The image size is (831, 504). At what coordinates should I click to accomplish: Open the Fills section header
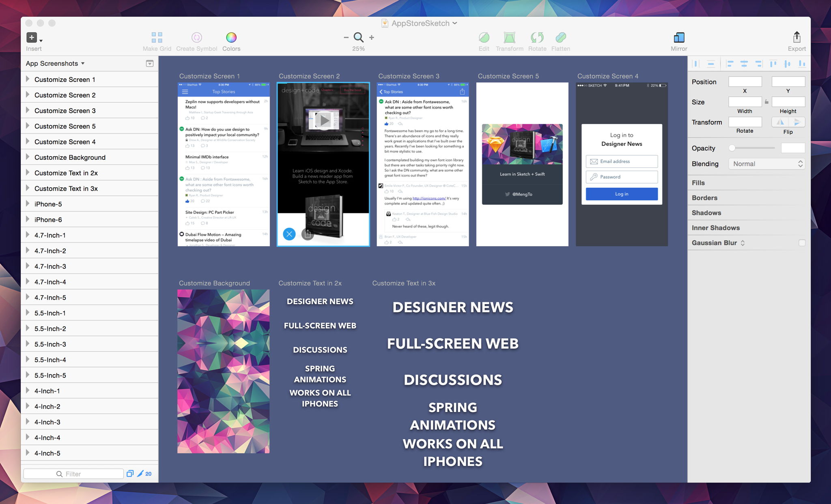tap(749, 183)
